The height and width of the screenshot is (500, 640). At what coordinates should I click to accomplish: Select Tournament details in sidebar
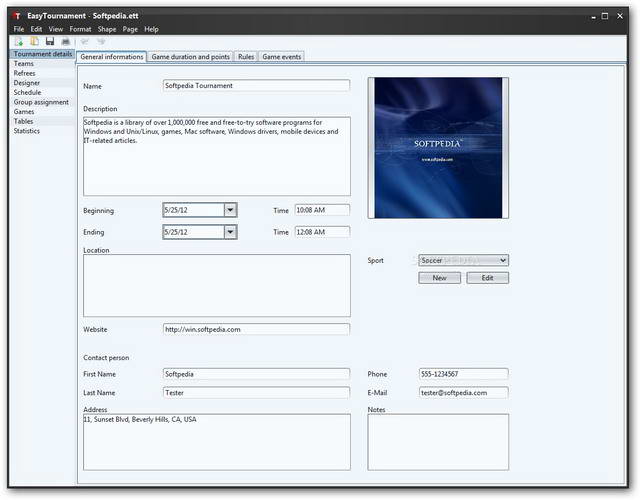(x=42, y=54)
